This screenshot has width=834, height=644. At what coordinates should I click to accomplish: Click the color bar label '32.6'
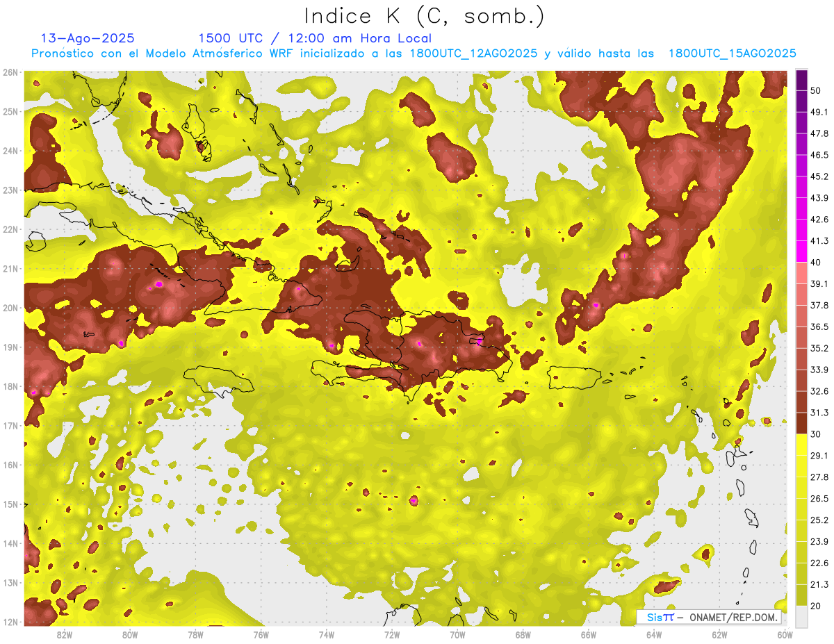819,391
